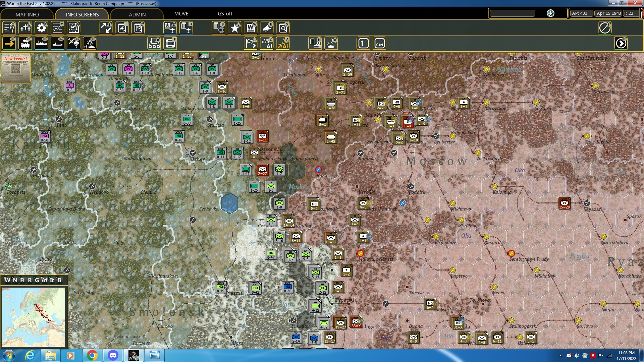Image resolution: width=644 pixels, height=362 pixels.
Task: Toggle the Ctrl modifier button
Action: [x=379, y=43]
